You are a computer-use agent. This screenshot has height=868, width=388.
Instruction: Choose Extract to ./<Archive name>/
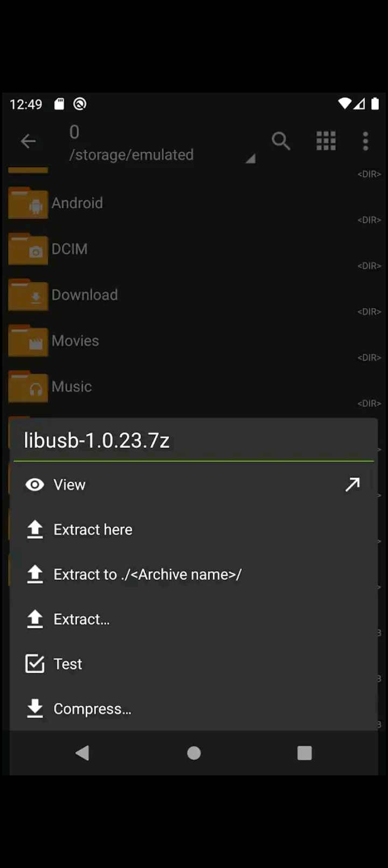point(147,575)
